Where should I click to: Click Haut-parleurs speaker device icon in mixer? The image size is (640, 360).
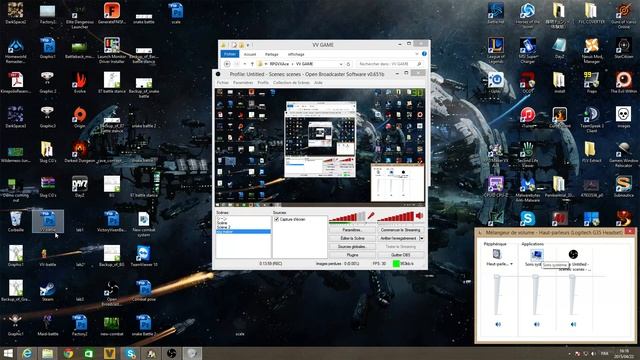coord(497,254)
